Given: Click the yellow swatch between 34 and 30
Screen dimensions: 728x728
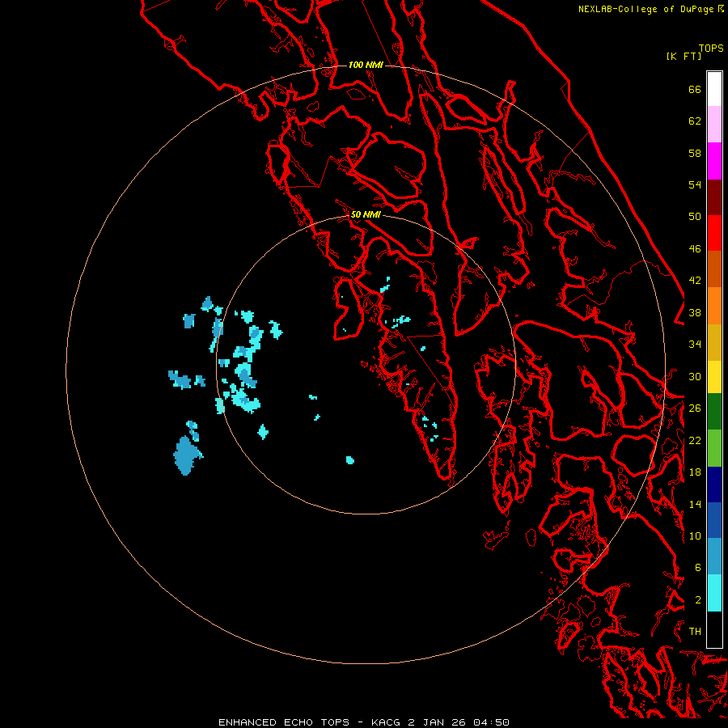Looking at the screenshot, I should tap(714, 377).
